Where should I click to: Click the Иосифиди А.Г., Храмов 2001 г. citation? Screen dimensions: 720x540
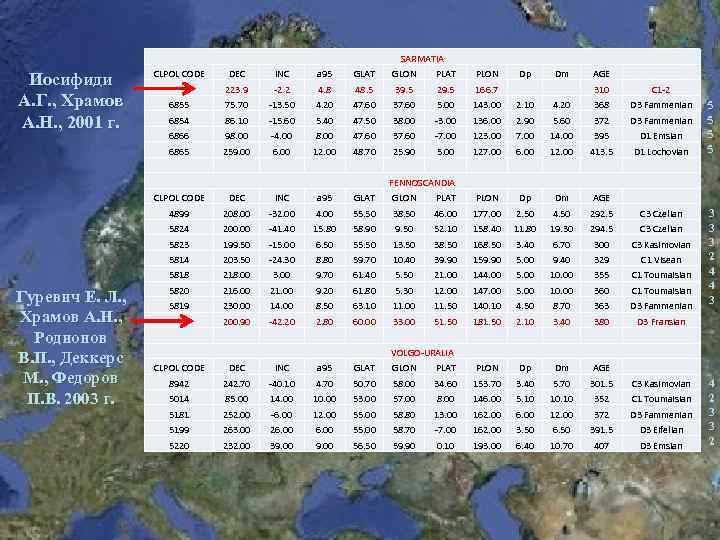(x=70, y=101)
